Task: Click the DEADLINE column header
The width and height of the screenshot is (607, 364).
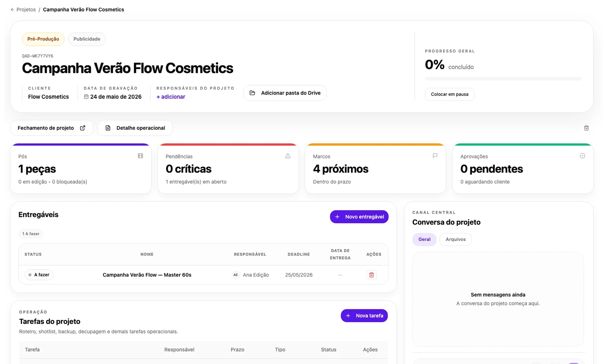Action: point(299,254)
